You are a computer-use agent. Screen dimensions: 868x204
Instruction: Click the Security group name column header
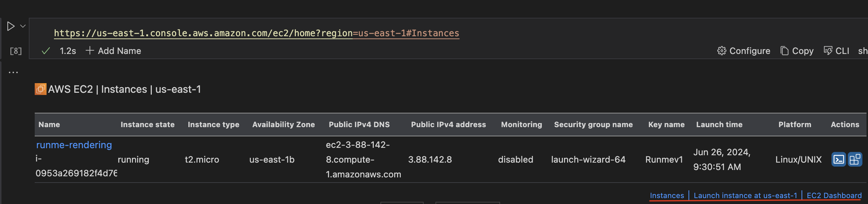tap(593, 125)
